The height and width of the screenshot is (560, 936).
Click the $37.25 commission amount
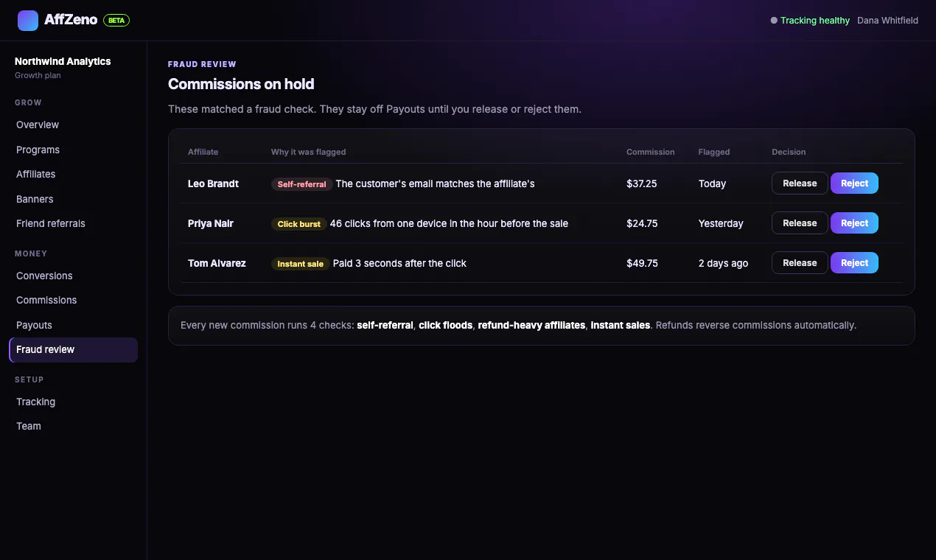coord(641,183)
